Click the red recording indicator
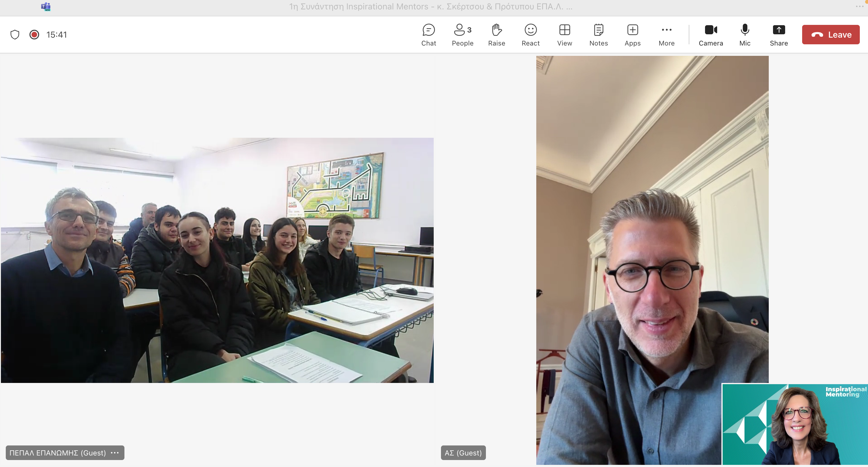868x467 pixels. point(34,34)
